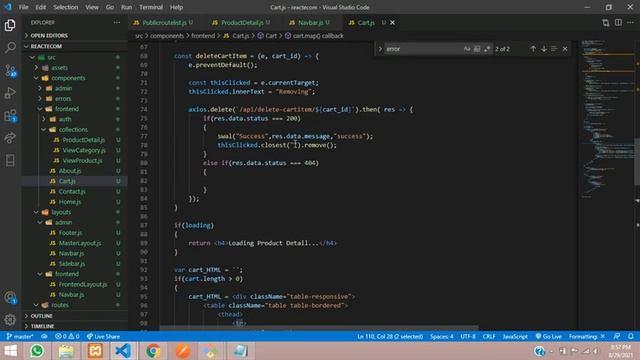Open WhatsApp from the taskbar

(37, 351)
